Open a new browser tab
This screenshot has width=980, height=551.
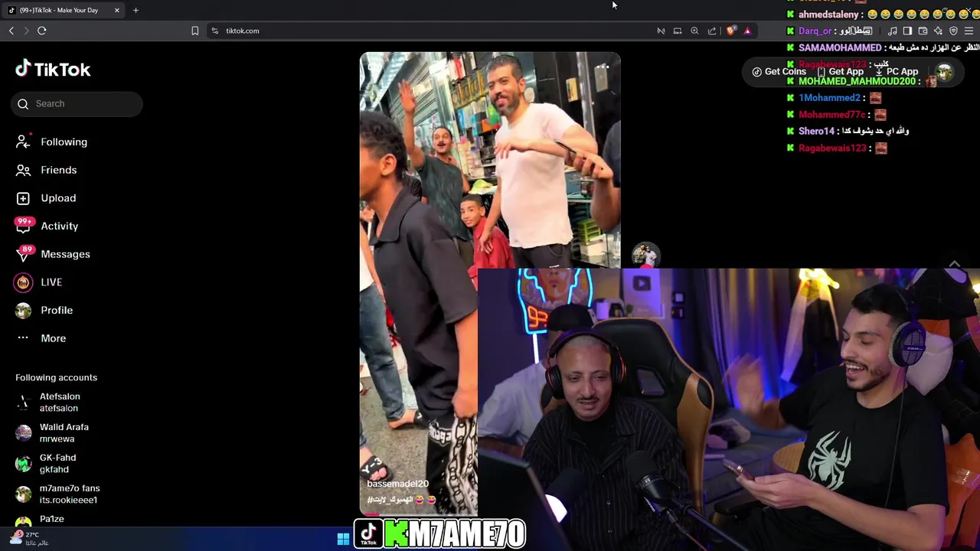coord(136,10)
